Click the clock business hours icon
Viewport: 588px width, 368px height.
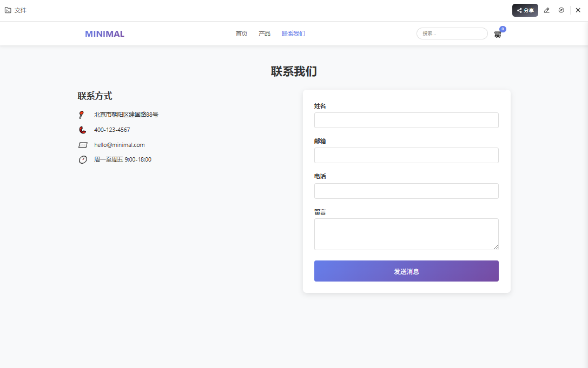coord(83,159)
